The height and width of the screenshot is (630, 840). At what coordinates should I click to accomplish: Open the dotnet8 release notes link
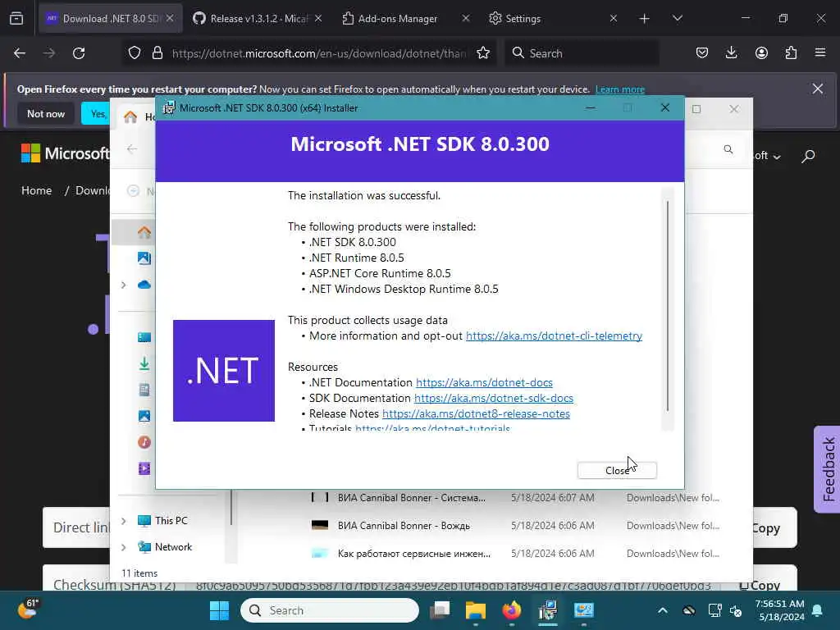pyautogui.click(x=476, y=413)
